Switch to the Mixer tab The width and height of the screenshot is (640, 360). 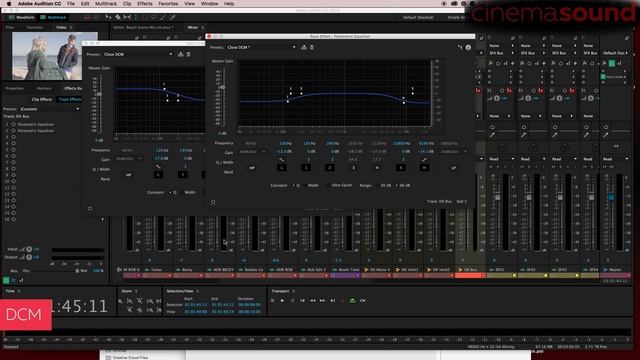(x=193, y=27)
